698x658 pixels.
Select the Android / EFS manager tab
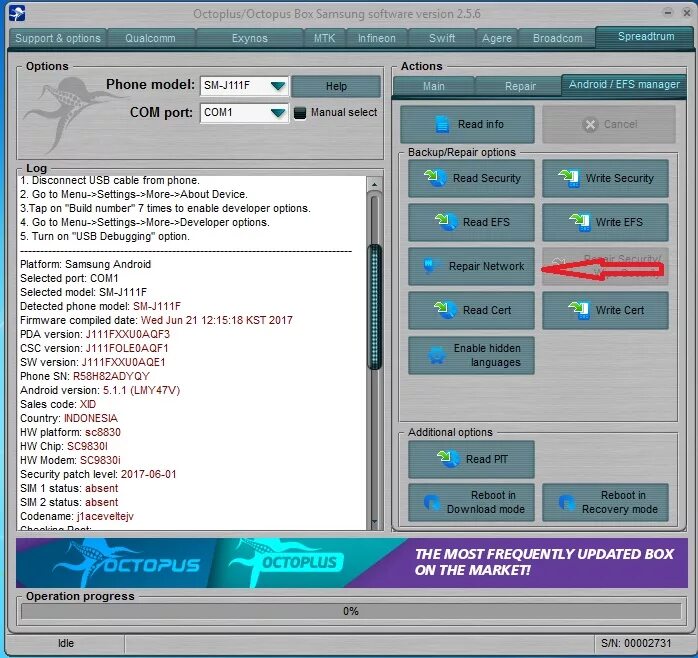[x=624, y=84]
